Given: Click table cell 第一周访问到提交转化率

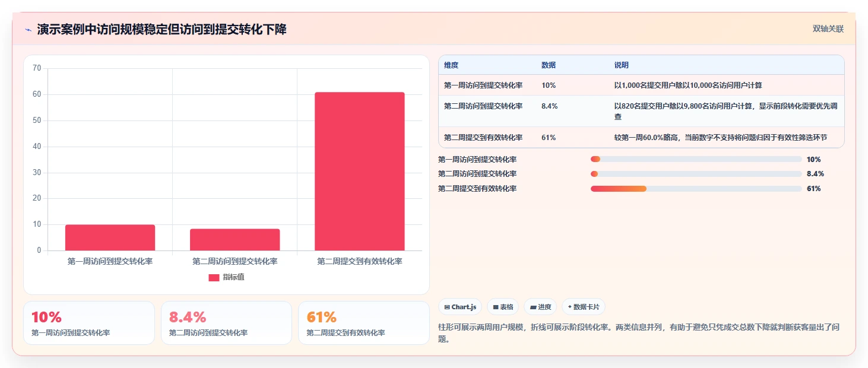Looking at the screenshot, I should [x=483, y=85].
